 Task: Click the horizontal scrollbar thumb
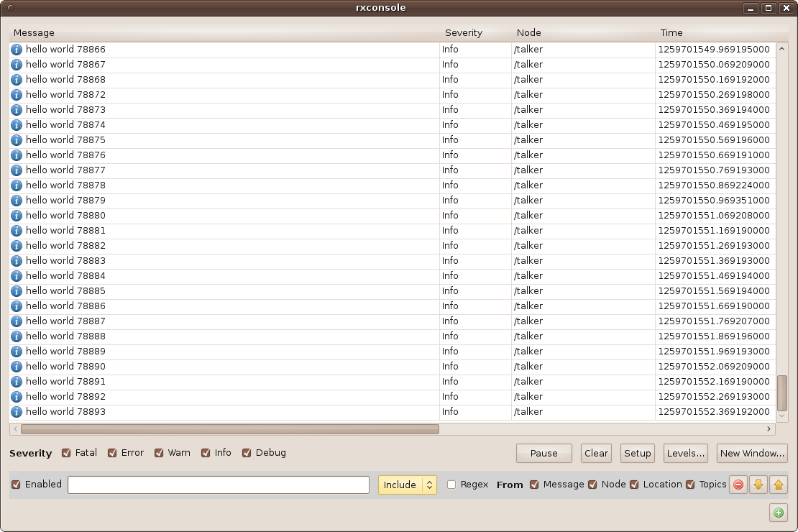tap(230, 429)
